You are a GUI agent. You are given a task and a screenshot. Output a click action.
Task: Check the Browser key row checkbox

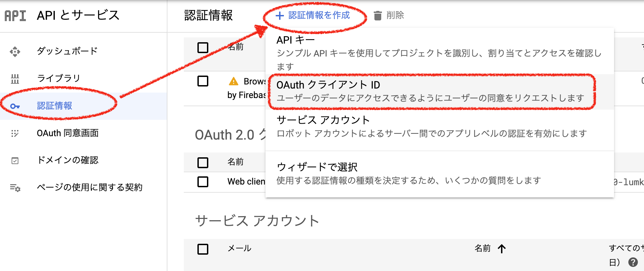(203, 81)
